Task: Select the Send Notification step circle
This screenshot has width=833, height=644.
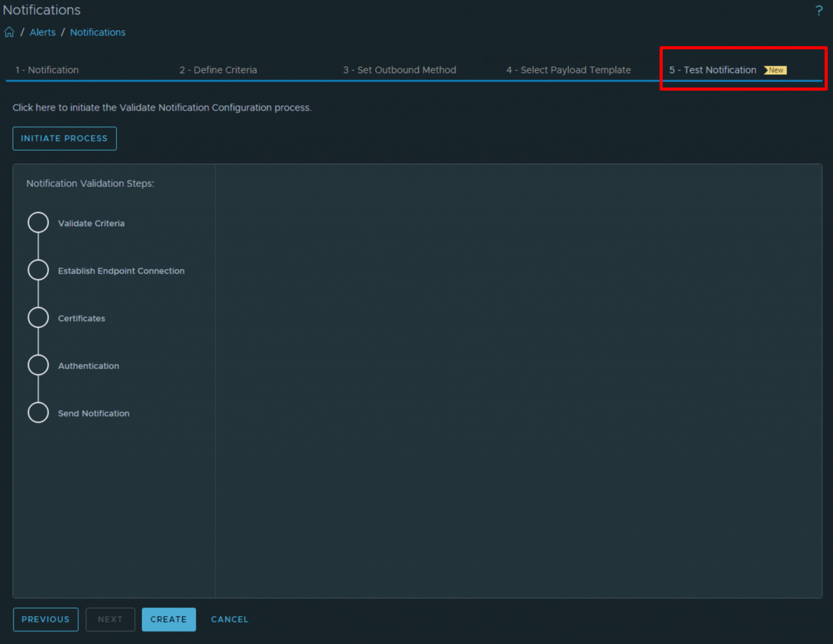Action: pos(38,413)
